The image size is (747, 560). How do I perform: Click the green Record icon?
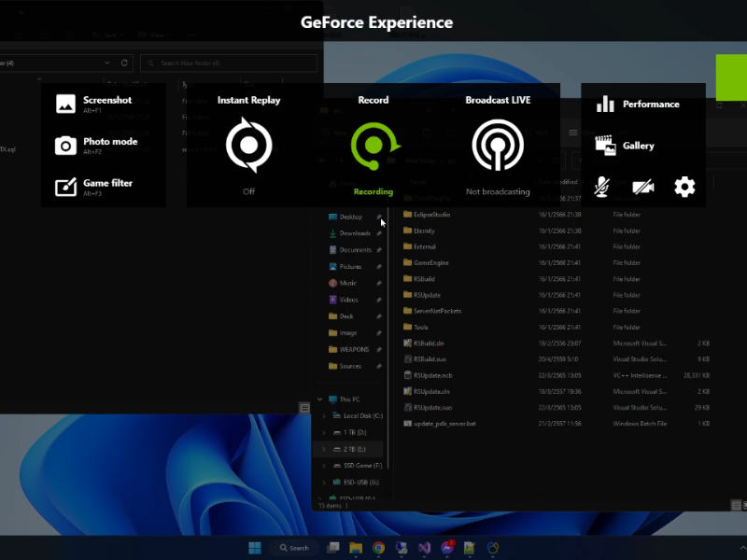click(373, 145)
